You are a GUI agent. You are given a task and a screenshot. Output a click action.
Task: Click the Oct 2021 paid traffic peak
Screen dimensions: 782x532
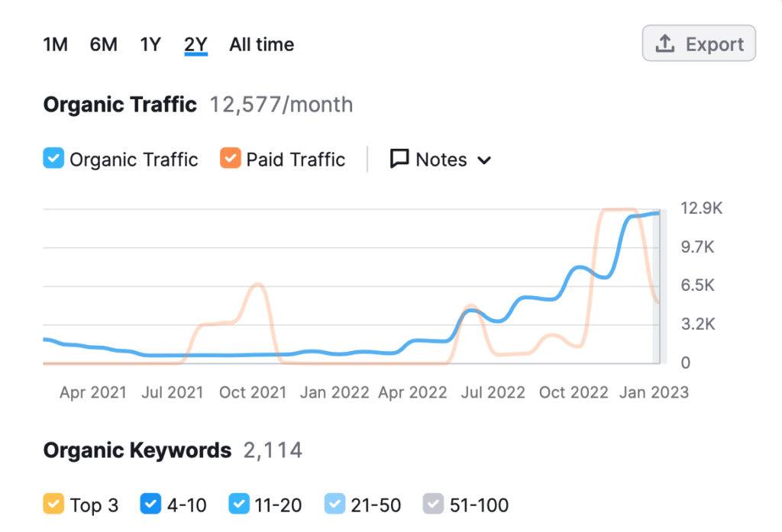(x=257, y=285)
